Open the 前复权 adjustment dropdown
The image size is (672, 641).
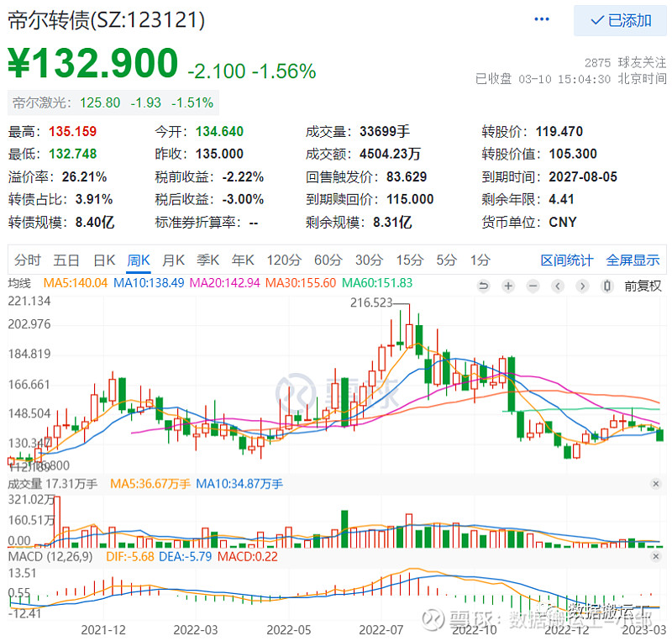643,286
